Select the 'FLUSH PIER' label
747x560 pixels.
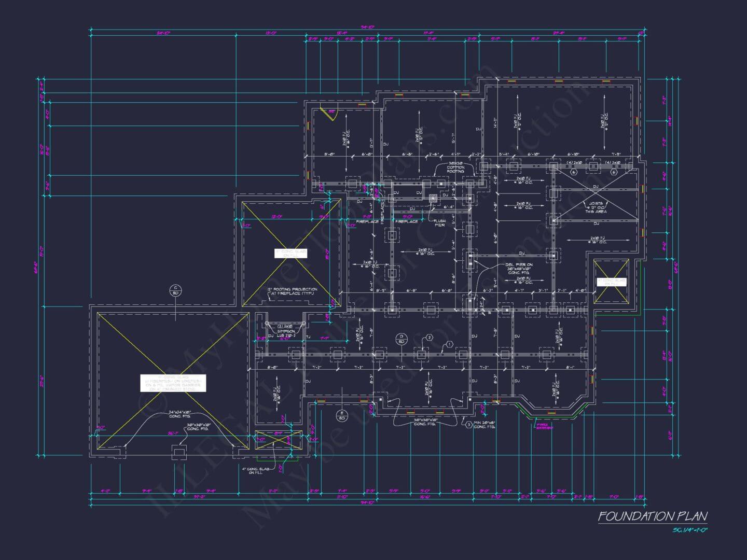pyautogui.click(x=439, y=223)
